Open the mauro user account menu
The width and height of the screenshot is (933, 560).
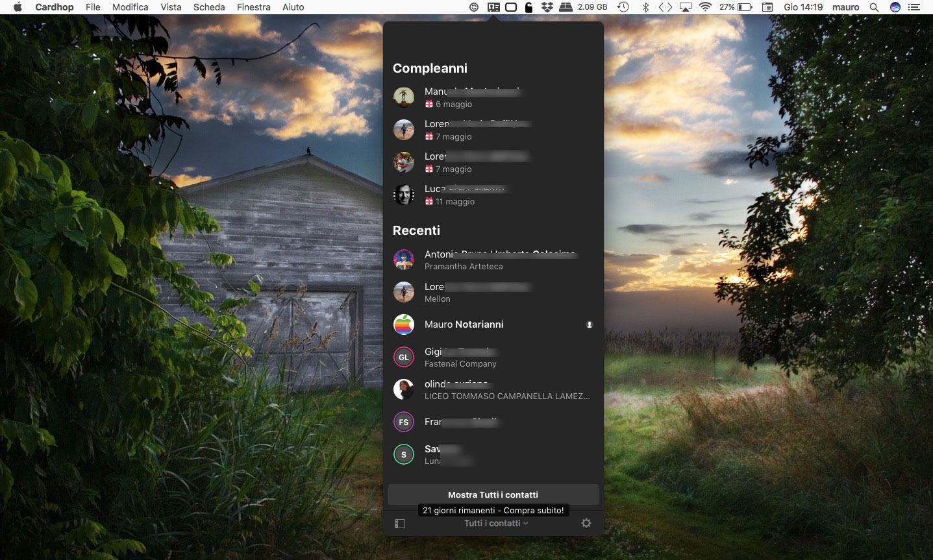[845, 7]
